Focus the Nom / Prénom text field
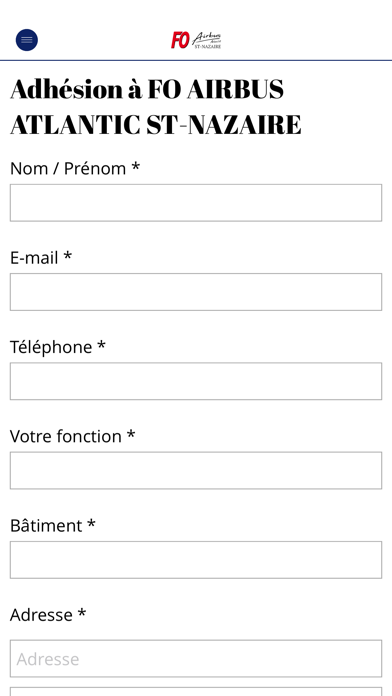 (196, 203)
